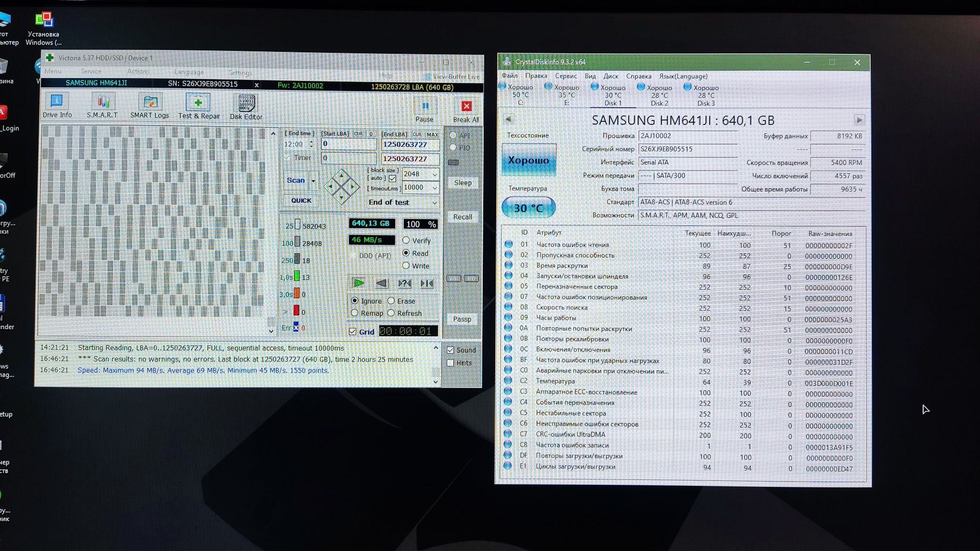This screenshot has height=551, width=980.
Task: Open the Правка menu
Action: pyautogui.click(x=536, y=76)
